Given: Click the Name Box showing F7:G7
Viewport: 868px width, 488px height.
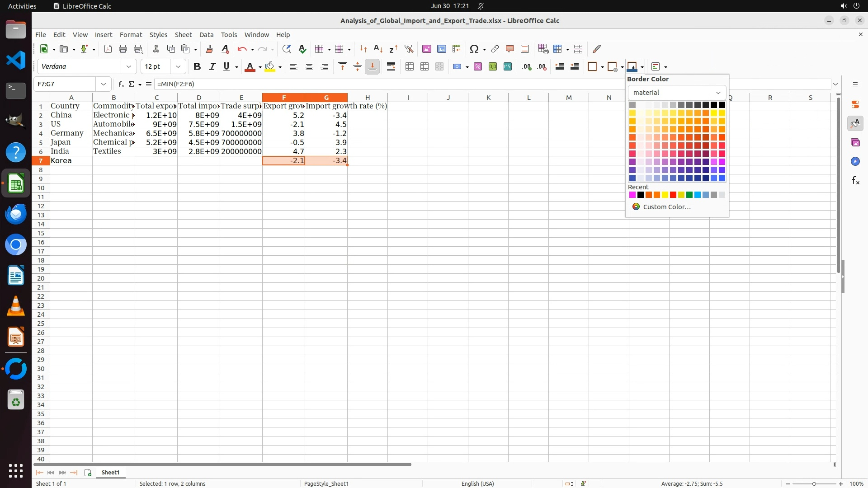Looking at the screenshot, I should 66,84.
